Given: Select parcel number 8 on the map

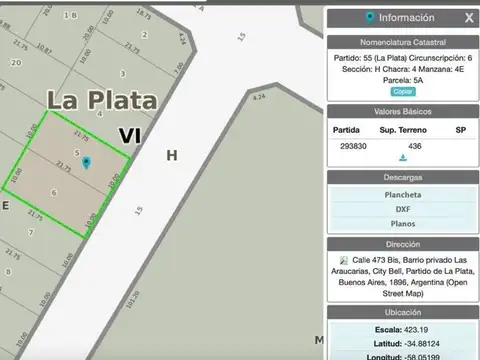Looking at the screenshot, I should click(8, 272).
